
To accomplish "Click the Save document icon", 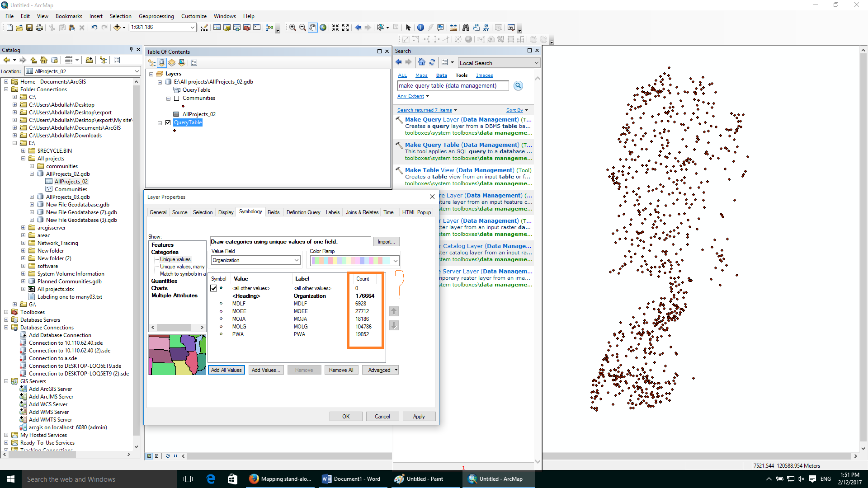I will 29,28.
